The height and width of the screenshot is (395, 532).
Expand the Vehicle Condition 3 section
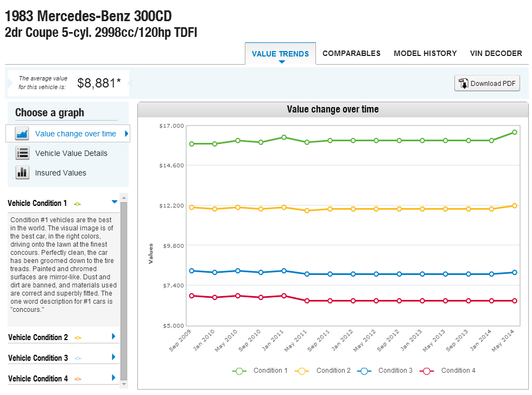point(113,357)
